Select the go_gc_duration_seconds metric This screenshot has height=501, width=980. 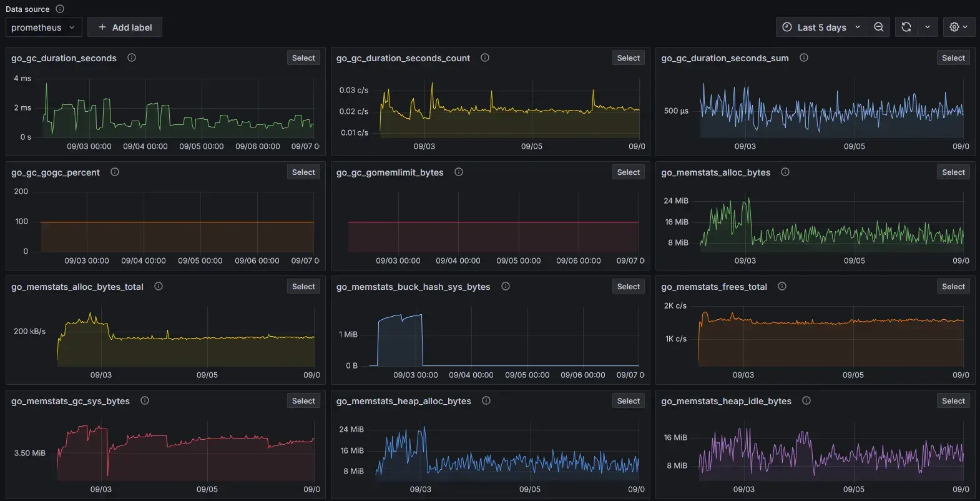point(303,58)
